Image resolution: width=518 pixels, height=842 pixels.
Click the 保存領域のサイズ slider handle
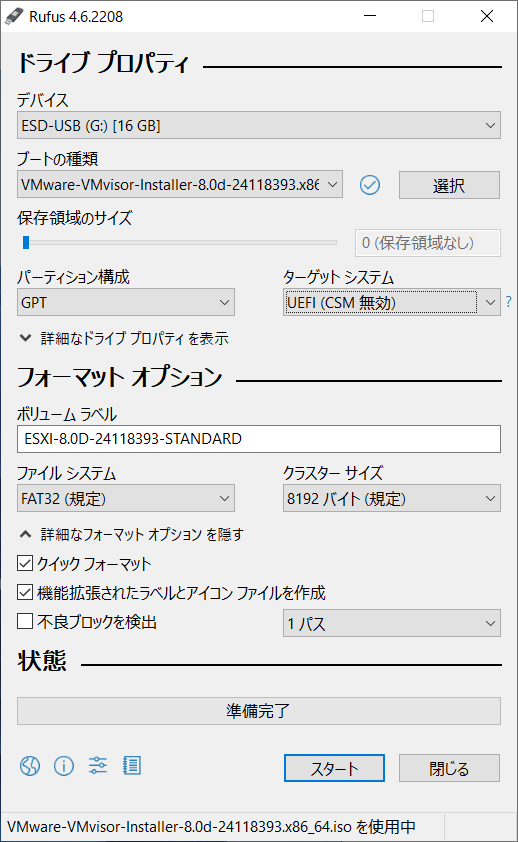pyautogui.click(x=26, y=243)
